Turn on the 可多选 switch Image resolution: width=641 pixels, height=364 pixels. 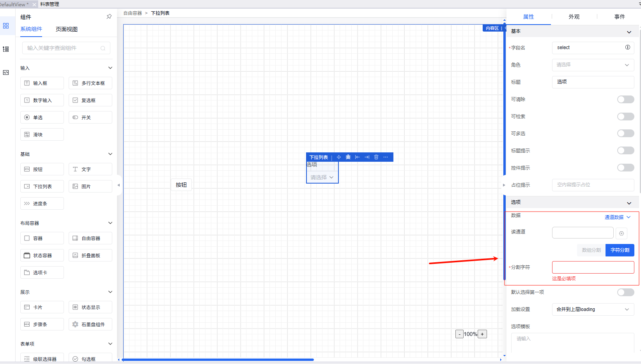pos(625,134)
